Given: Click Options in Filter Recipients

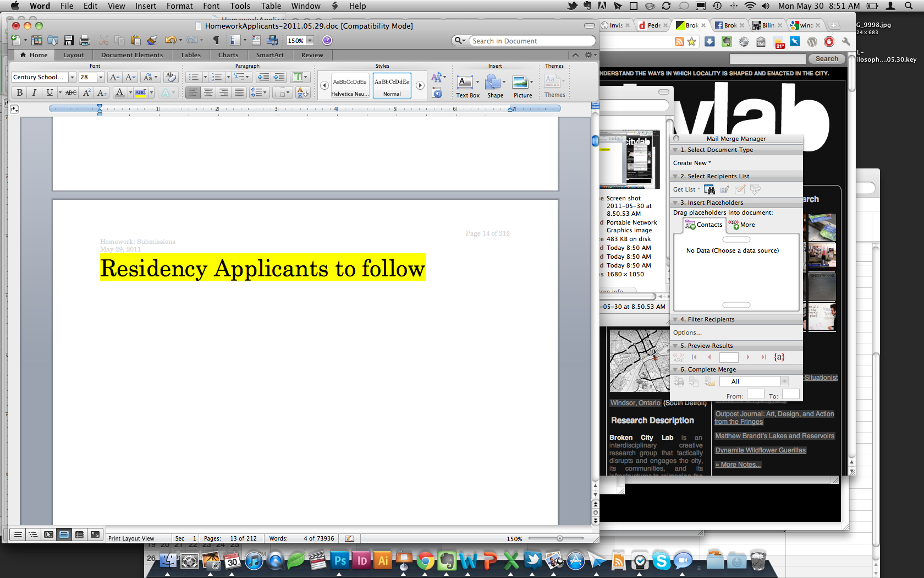Looking at the screenshot, I should 687,332.
